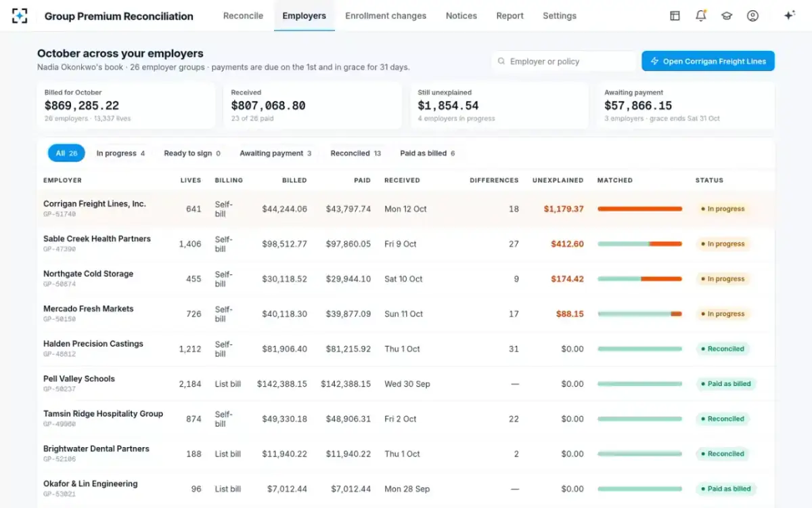This screenshot has width=812, height=508.
Task: Click the search magnifier icon
Action: point(501,61)
